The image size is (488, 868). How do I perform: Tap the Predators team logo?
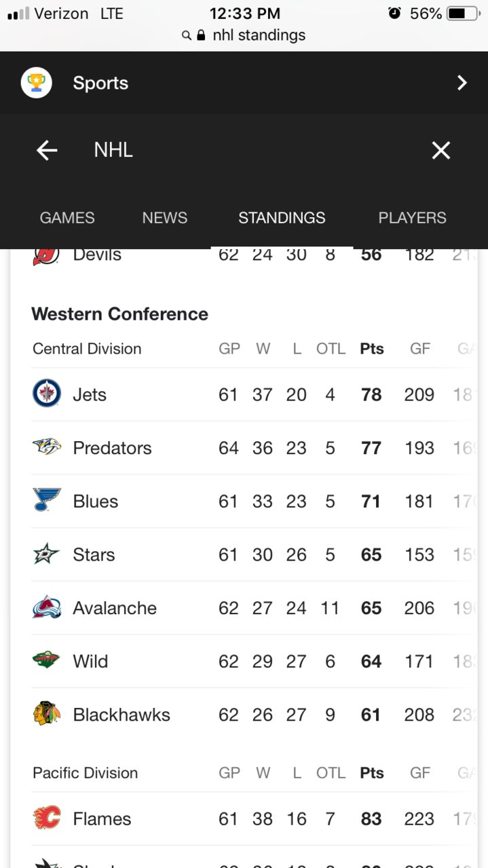pyautogui.click(x=47, y=447)
